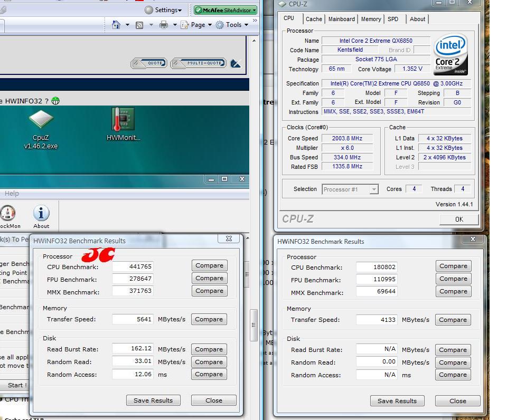Click Close in left benchmark window
507x420 pixels.
pyautogui.click(x=214, y=400)
